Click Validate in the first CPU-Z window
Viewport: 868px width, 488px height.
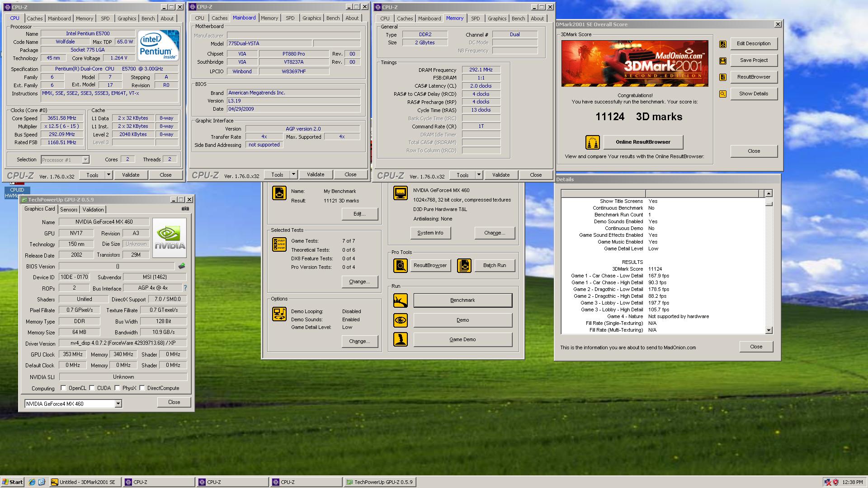tap(131, 175)
